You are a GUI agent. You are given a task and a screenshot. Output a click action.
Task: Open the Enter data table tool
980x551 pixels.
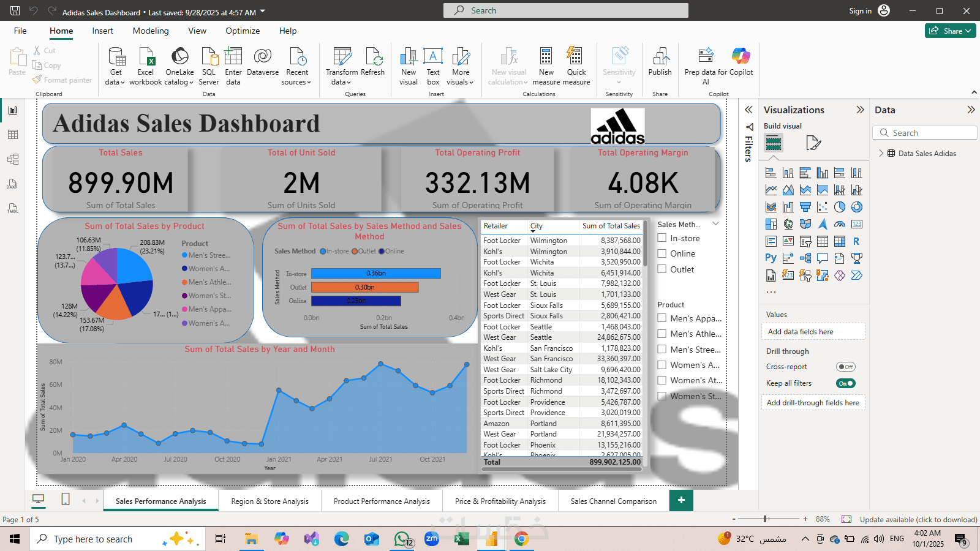point(233,66)
